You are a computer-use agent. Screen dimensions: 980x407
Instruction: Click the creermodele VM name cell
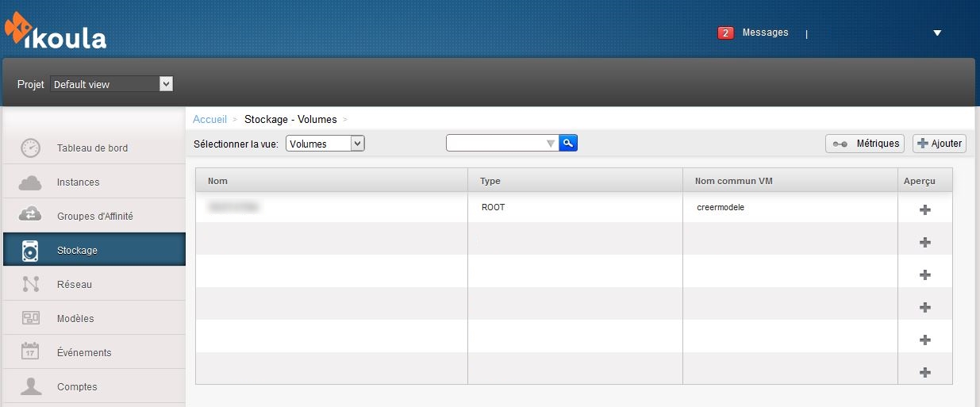click(790, 207)
